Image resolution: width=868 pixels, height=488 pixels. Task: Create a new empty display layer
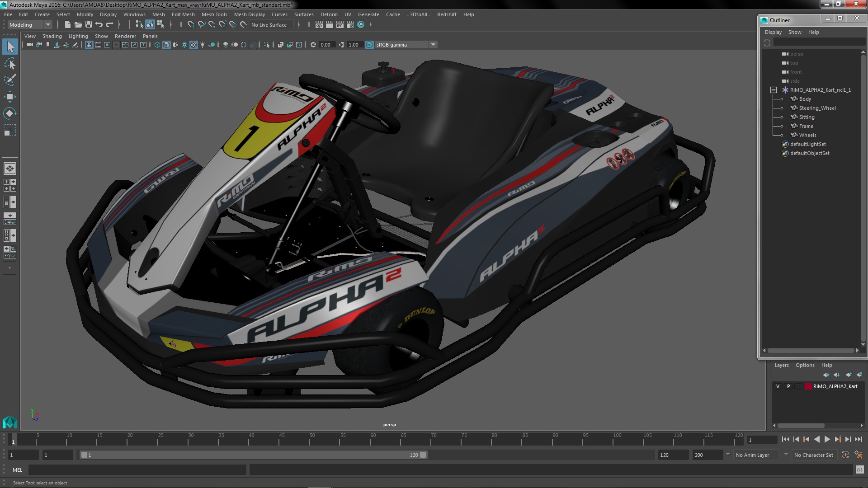coord(849,375)
